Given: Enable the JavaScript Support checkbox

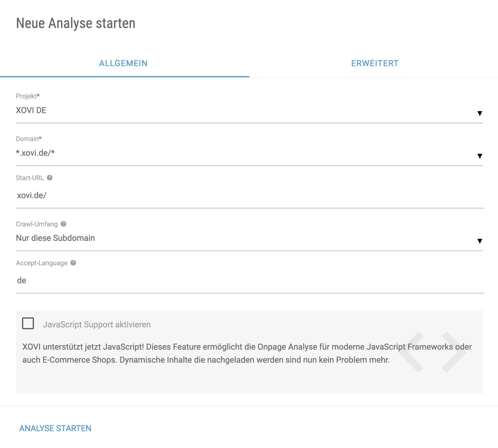Looking at the screenshot, I should pyautogui.click(x=28, y=324).
